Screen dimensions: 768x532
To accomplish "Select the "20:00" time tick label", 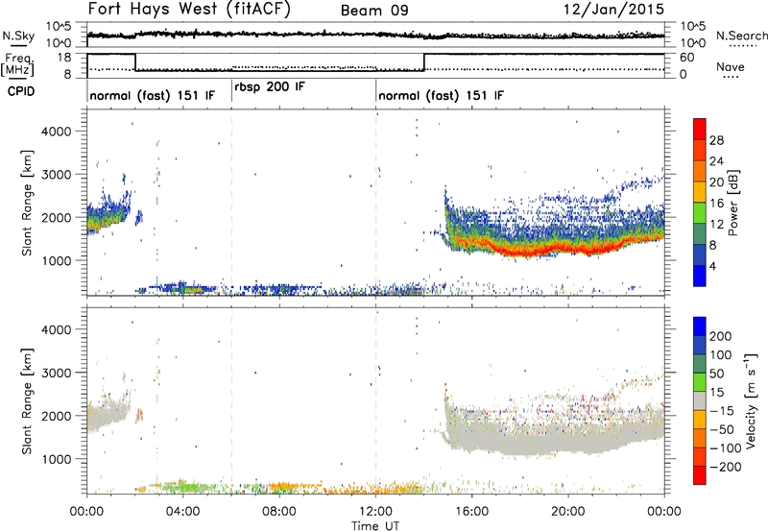I will coord(568,512).
